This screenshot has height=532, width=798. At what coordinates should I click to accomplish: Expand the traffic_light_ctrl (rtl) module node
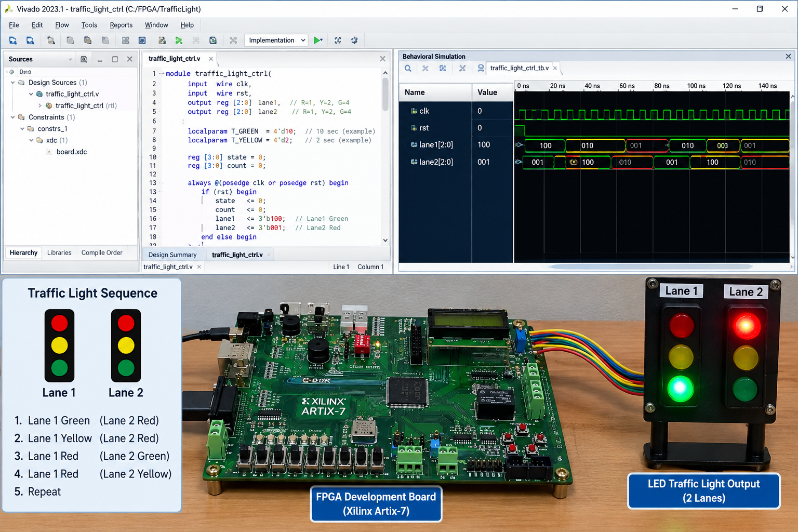pos(40,105)
